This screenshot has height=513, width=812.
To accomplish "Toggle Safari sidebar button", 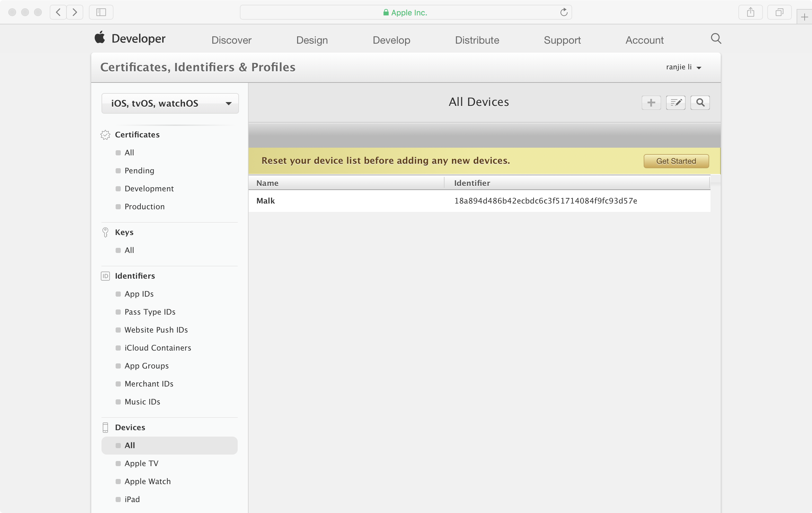I will (101, 13).
